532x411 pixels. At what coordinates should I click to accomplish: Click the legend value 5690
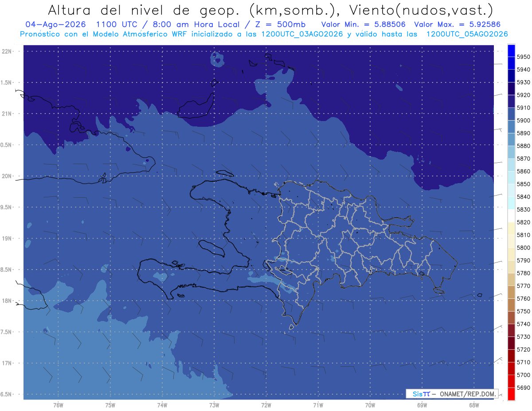[523, 388]
